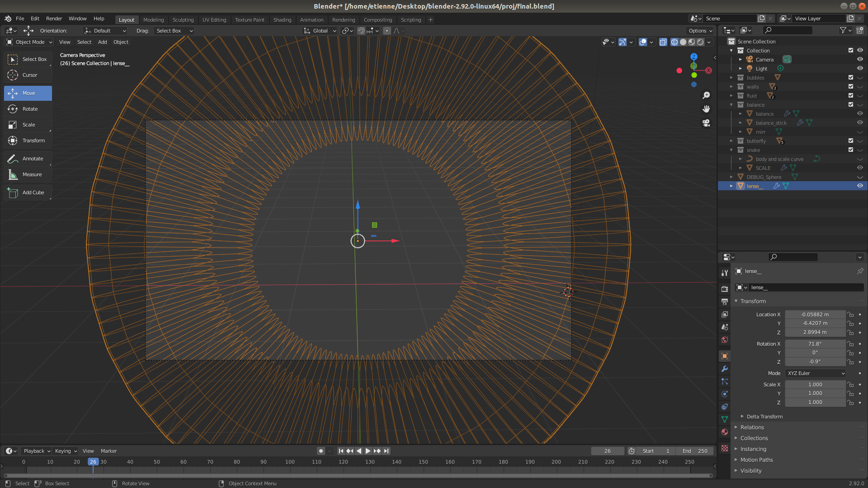Expand the Relations panel
868x488 pixels.
tap(752, 427)
